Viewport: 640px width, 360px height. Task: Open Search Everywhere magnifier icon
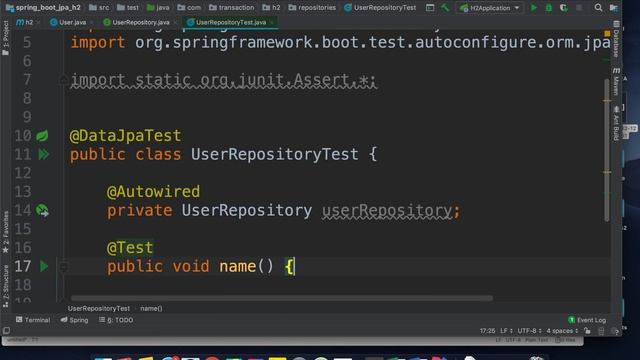point(598,8)
